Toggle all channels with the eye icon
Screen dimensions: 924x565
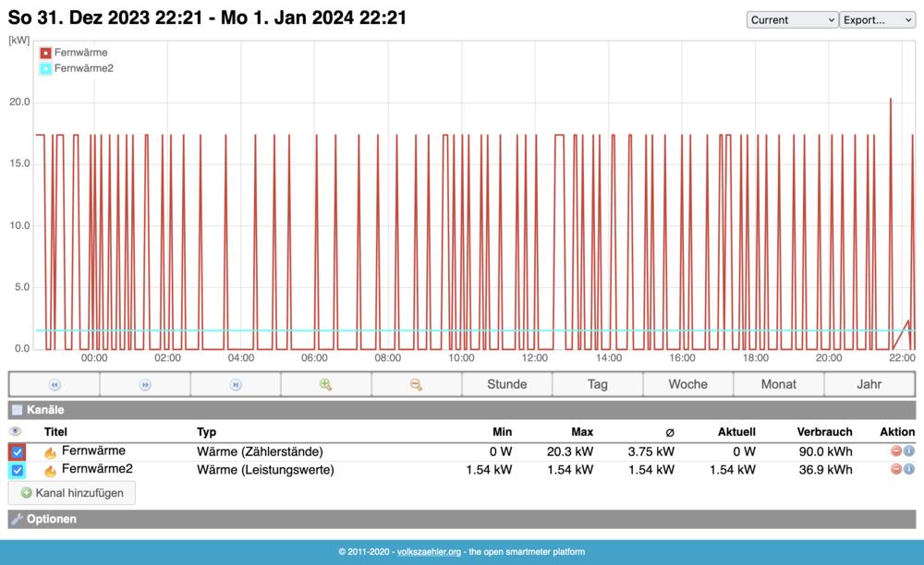[15, 431]
